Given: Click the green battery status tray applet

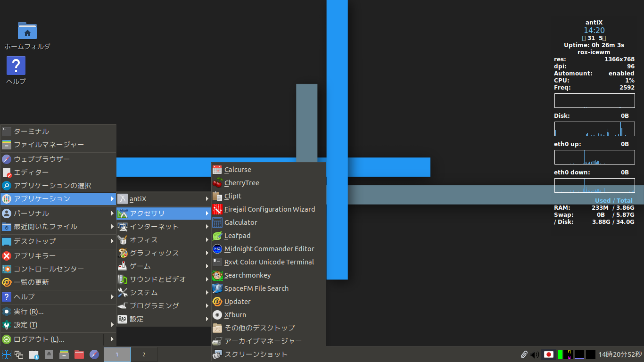Looking at the screenshot, I should [x=560, y=354].
